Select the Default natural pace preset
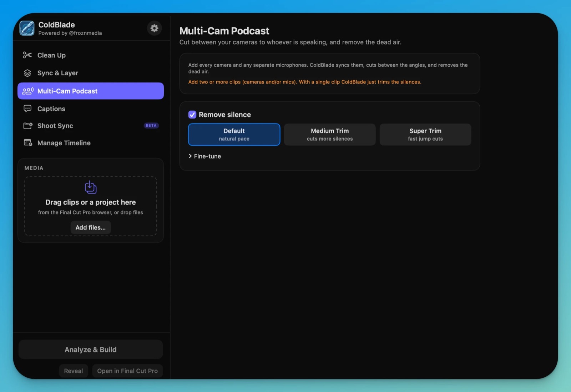The image size is (571, 392). [x=234, y=135]
